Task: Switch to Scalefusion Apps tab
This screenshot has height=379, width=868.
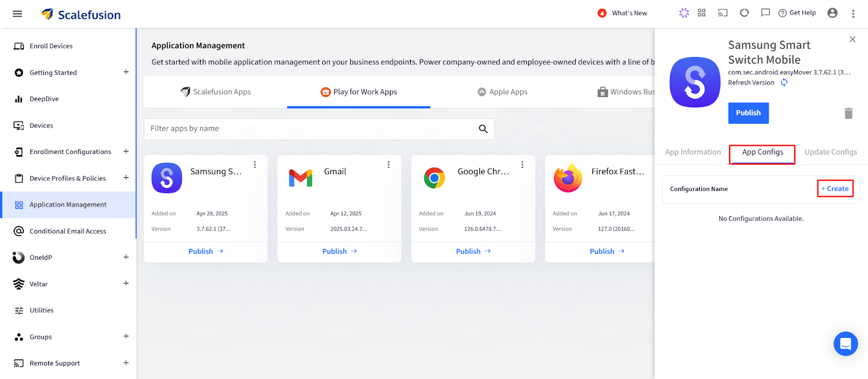Action: coord(215,92)
